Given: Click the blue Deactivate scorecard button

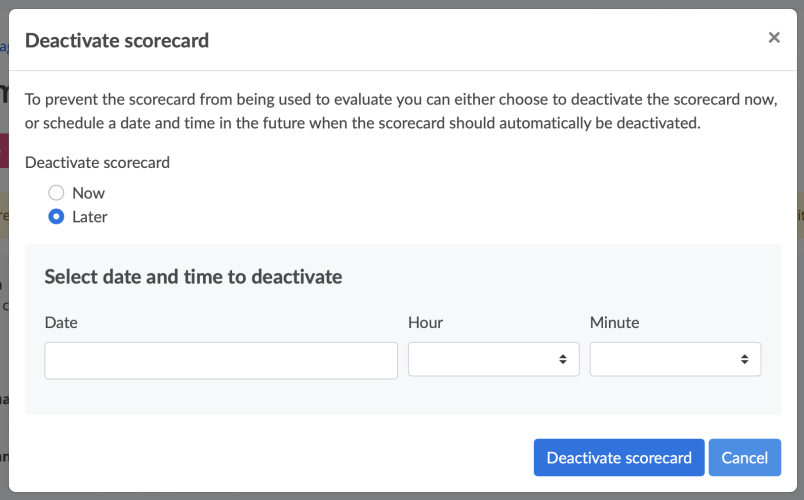Looking at the screenshot, I should [619, 458].
